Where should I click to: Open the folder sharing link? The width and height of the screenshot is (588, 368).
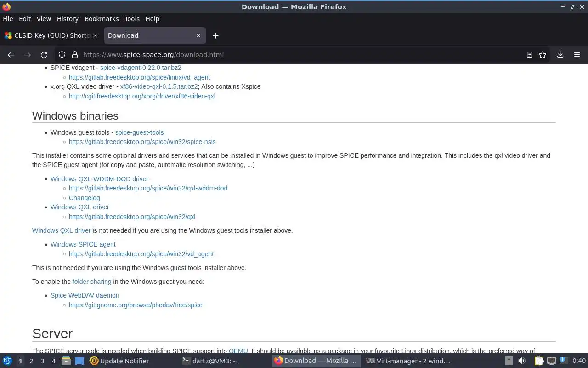[92, 282]
